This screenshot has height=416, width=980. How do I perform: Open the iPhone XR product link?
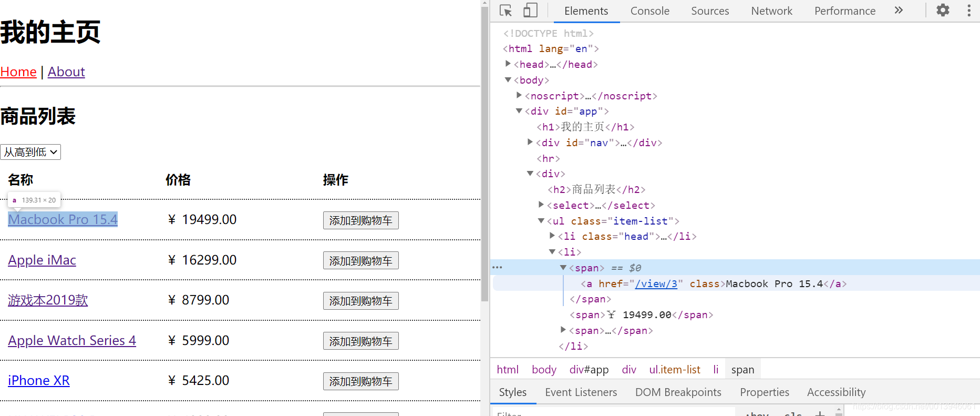(x=39, y=380)
